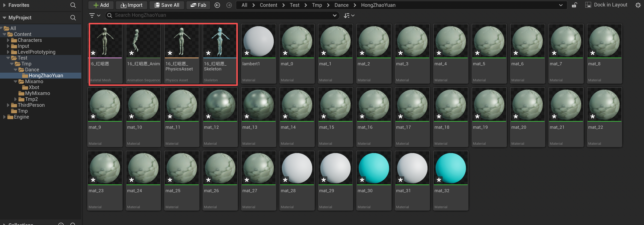Expand the ThirdPerson folder arrow
The width and height of the screenshot is (644, 225).
click(x=8, y=105)
